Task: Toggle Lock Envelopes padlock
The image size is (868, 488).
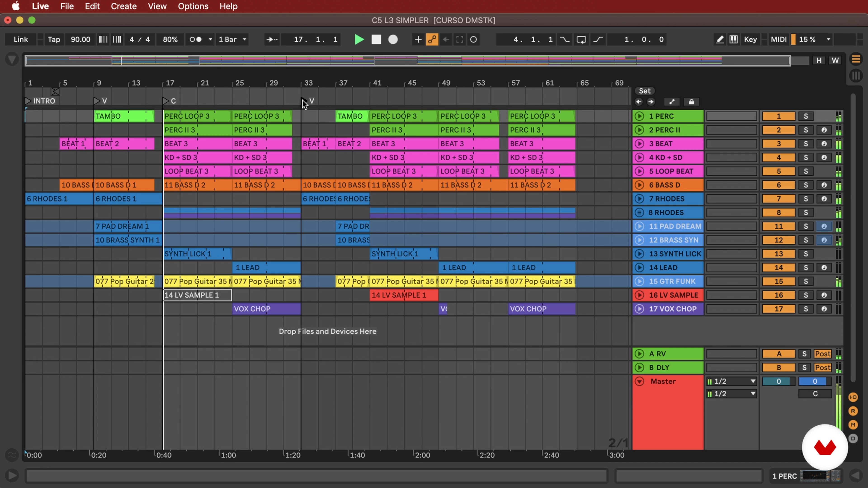Action: click(691, 102)
